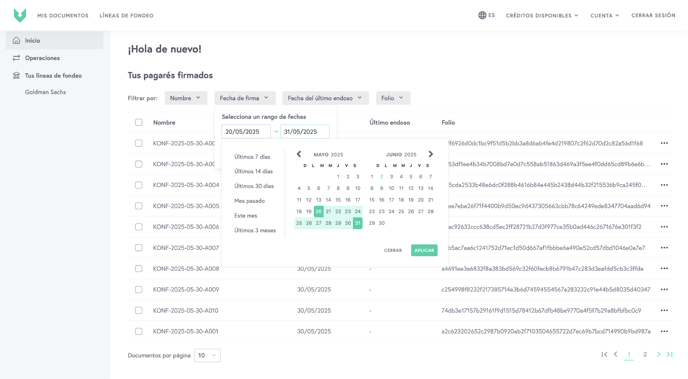Check the box for KONF-2025-05-30-A007
This screenshot has height=379, width=688.
[x=139, y=248]
